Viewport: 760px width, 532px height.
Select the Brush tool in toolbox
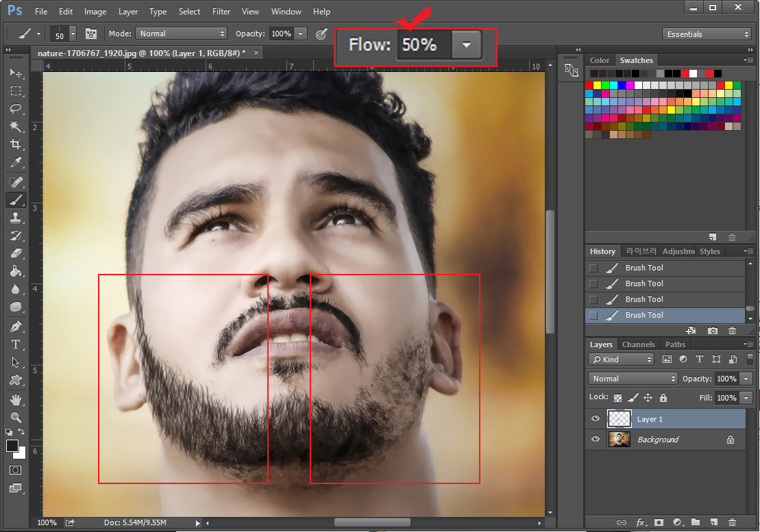pyautogui.click(x=16, y=199)
